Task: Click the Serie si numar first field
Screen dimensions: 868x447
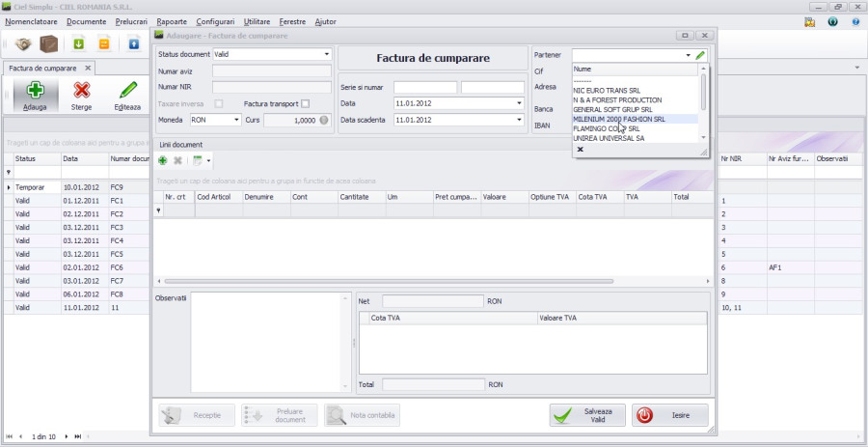Action: 425,87
